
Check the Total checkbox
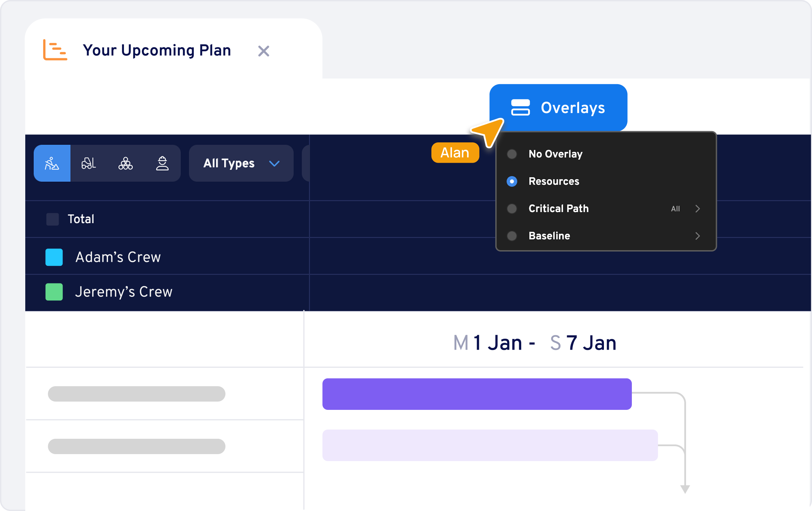click(x=53, y=219)
